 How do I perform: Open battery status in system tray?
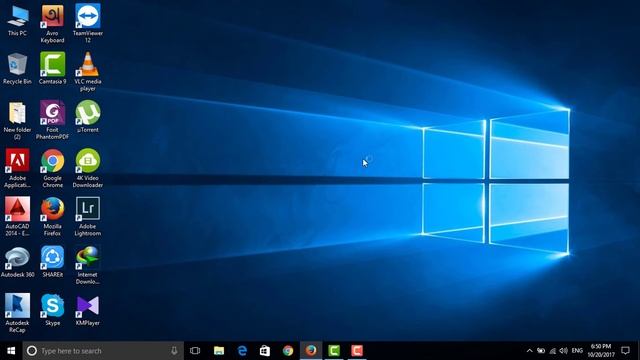pos(541,351)
